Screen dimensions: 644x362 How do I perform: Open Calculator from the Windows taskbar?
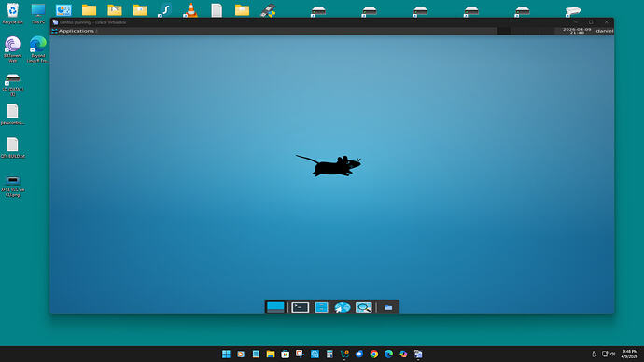[x=329, y=354]
